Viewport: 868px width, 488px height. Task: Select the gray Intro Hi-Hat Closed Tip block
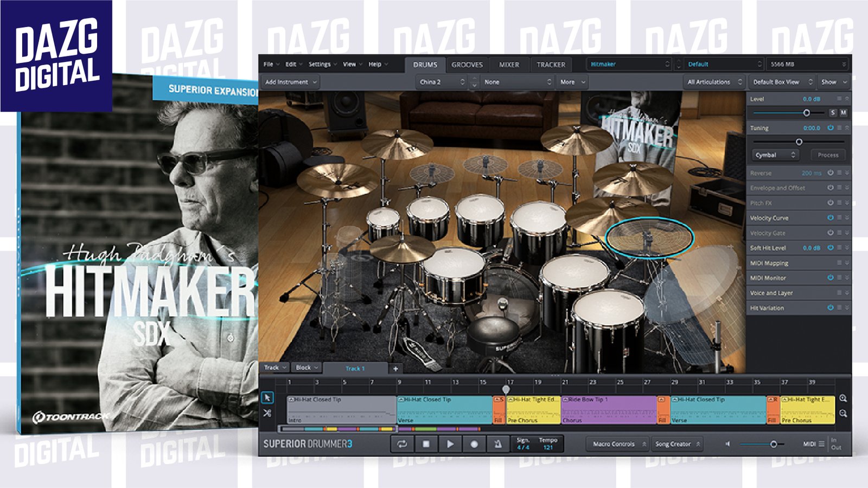coord(341,409)
